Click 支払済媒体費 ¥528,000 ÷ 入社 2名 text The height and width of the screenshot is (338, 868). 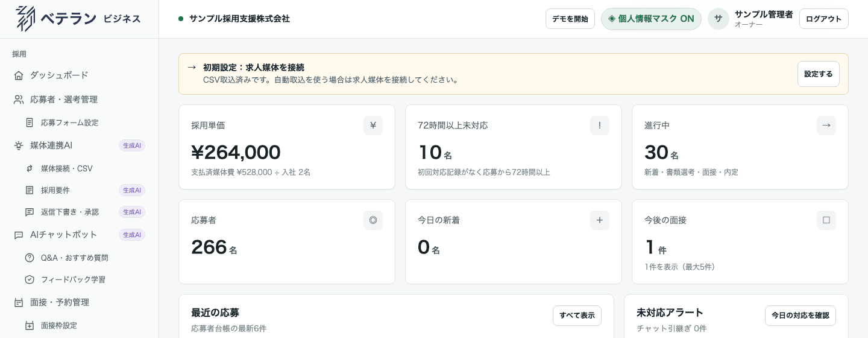tap(251, 172)
